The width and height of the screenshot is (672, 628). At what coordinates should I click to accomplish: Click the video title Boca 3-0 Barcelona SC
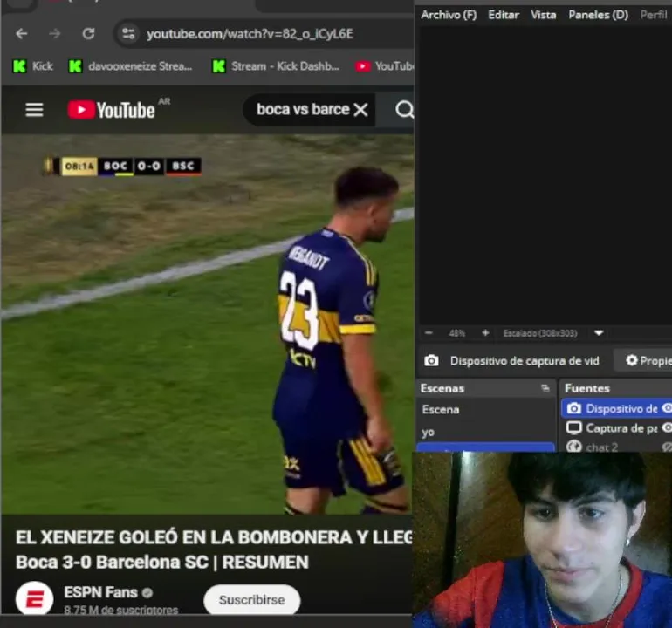pos(162,562)
